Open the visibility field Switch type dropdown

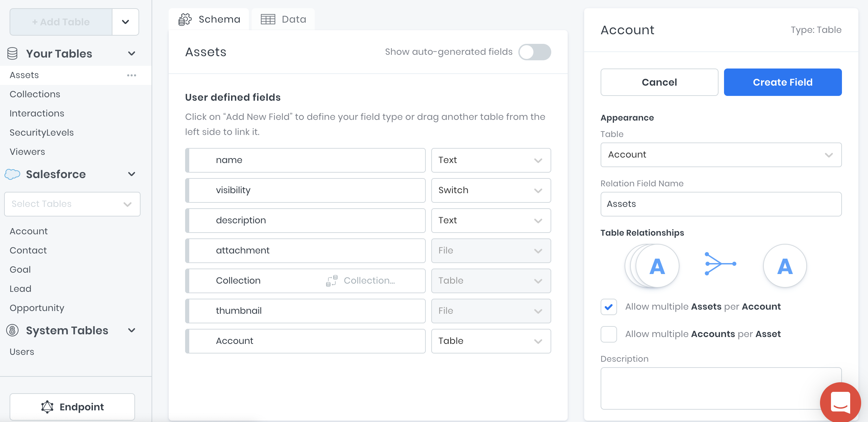[x=491, y=190]
